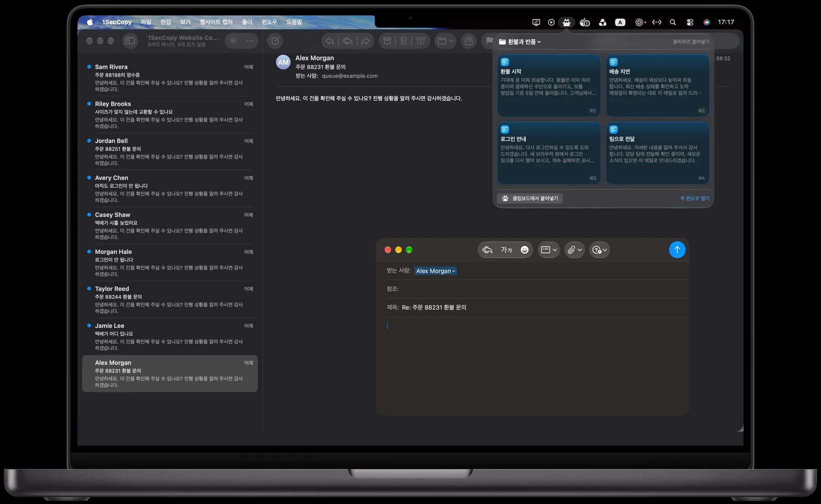The width and height of the screenshot is (821, 504).
Task: Open the photo insert dropdown in compose window
Action: coord(599,250)
